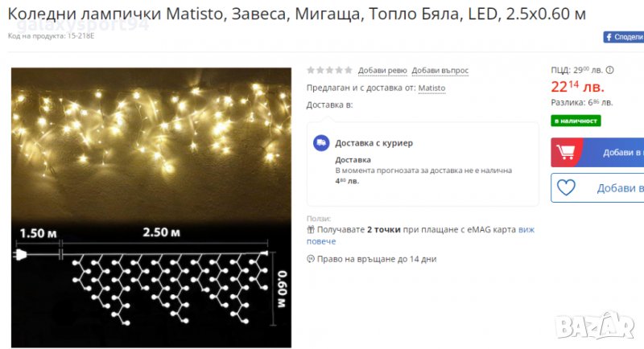Click the Bazar watermark logo

[x=595, y=326]
